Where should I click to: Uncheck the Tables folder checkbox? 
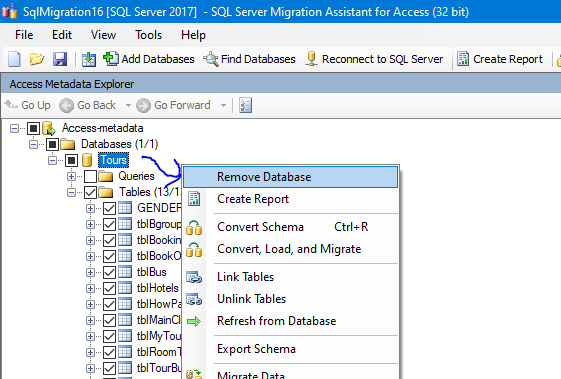[90, 193]
